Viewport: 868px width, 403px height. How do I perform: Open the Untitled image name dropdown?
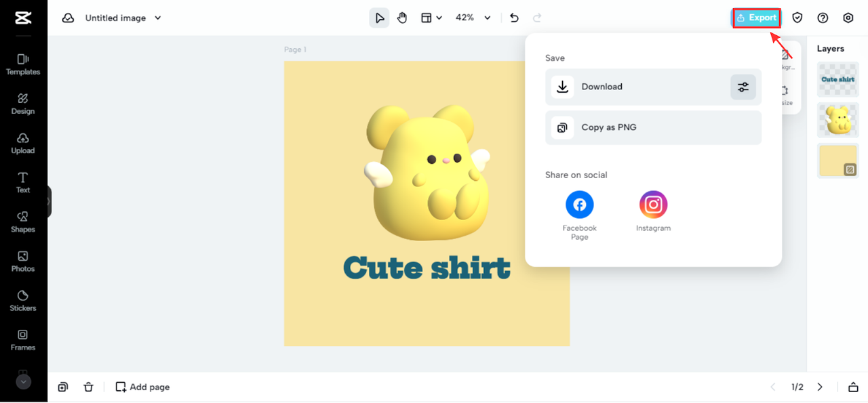tap(123, 18)
